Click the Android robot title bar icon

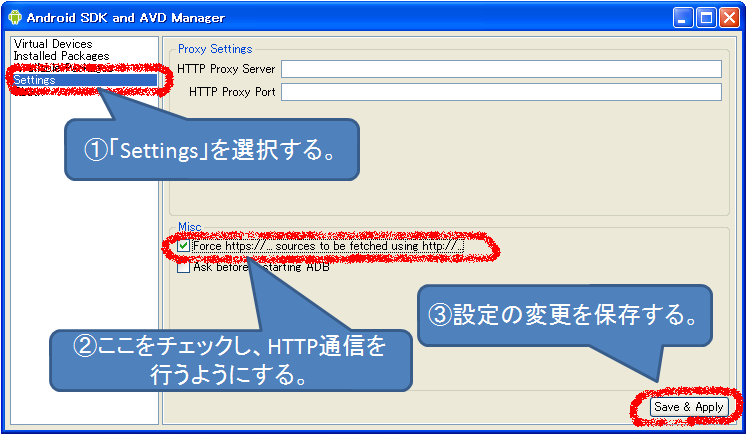click(x=15, y=17)
